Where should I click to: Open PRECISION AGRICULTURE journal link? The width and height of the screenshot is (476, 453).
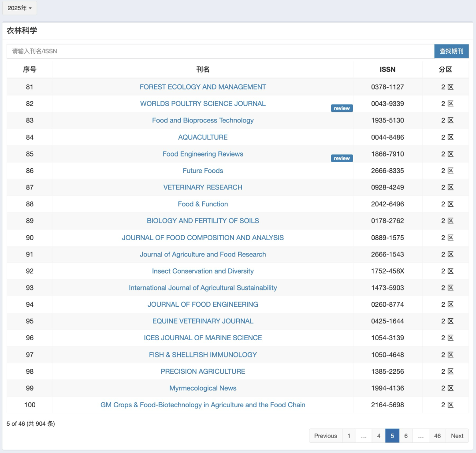203,371
